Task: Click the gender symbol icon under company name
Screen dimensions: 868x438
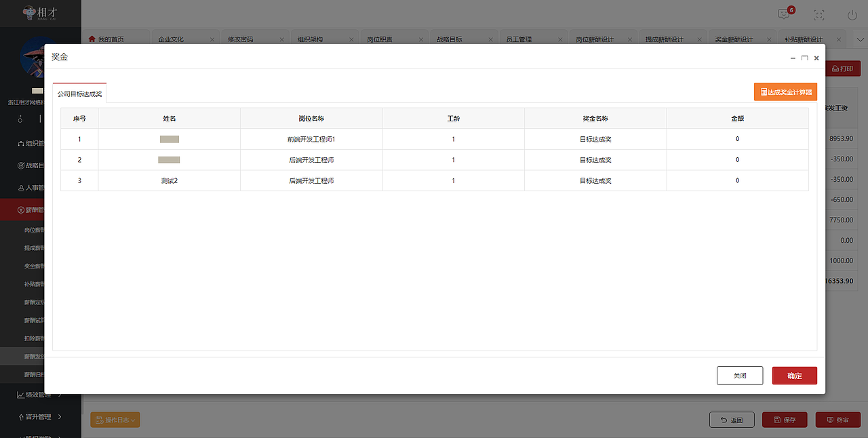Action: pyautogui.click(x=20, y=119)
